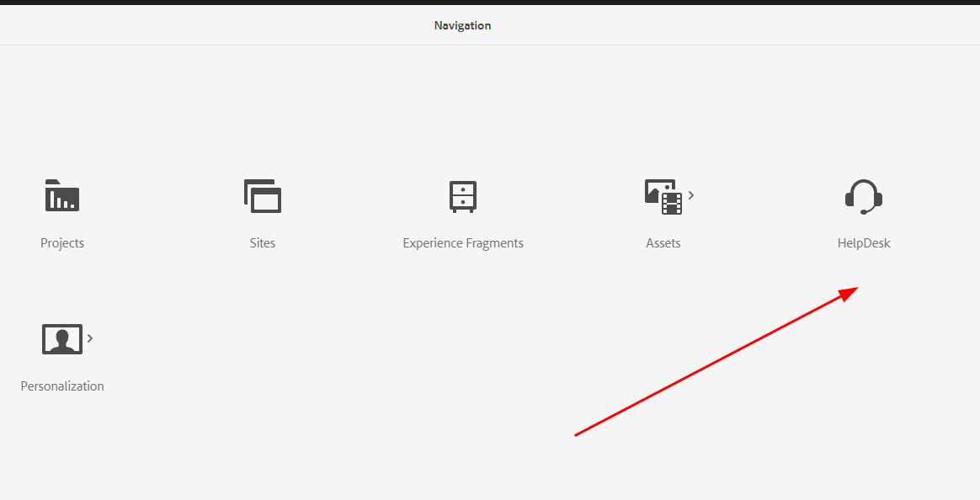Click the Navigation title in the header

[x=462, y=25]
